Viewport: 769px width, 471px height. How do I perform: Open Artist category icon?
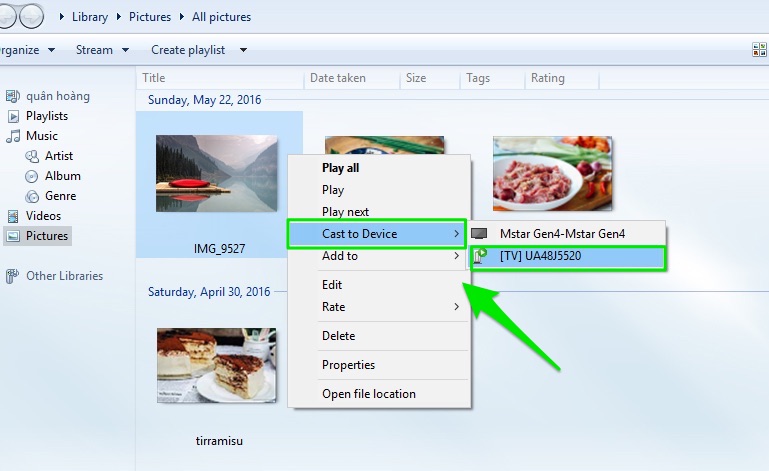pyautogui.click(x=32, y=156)
